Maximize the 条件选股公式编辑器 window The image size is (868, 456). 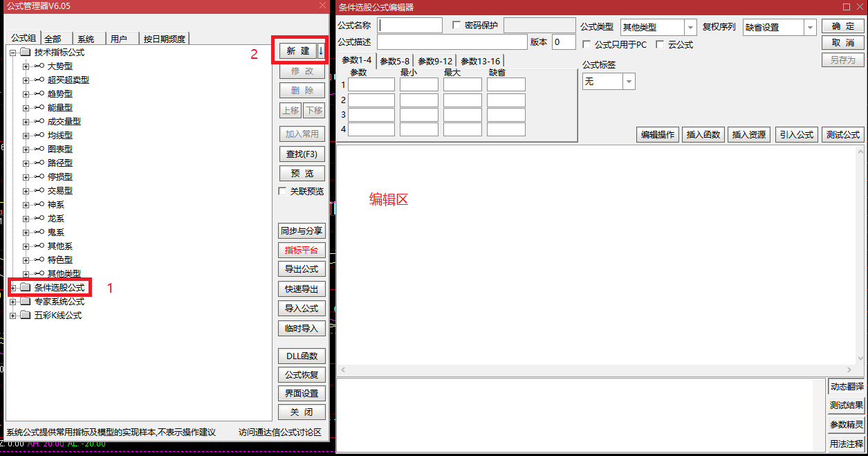[847, 7]
